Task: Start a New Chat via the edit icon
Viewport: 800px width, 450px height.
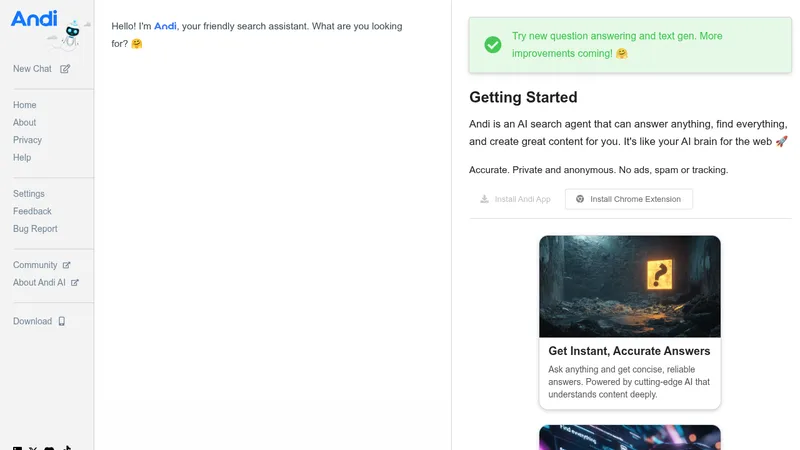Action: [x=65, y=69]
